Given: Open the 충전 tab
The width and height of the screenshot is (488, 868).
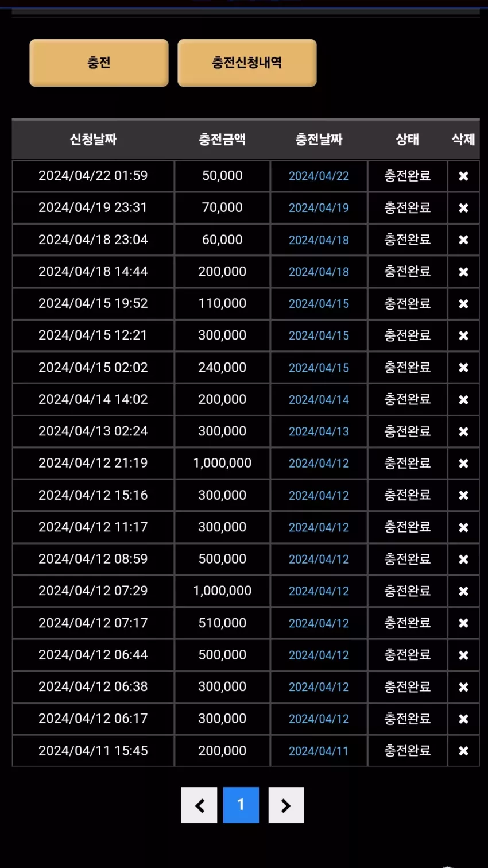Looking at the screenshot, I should (x=99, y=63).
